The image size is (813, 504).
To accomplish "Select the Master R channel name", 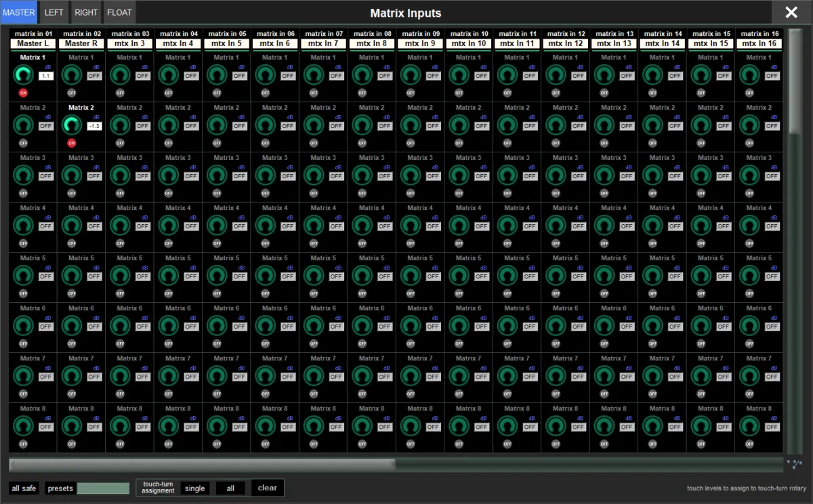I will pyautogui.click(x=81, y=43).
